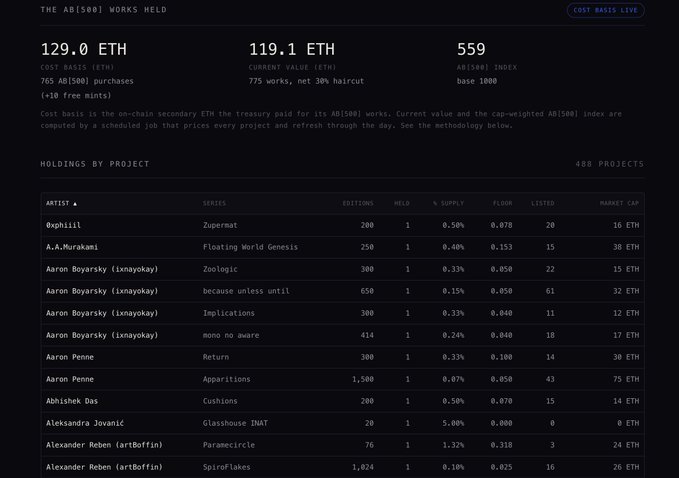Click Apparitions market cap 75 ETH
679x478 pixels.
point(626,379)
